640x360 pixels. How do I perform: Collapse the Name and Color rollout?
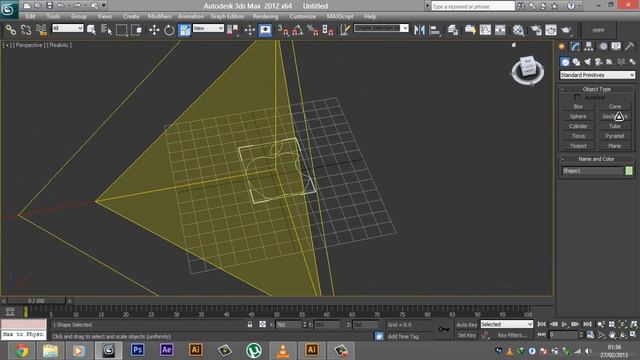click(597, 159)
